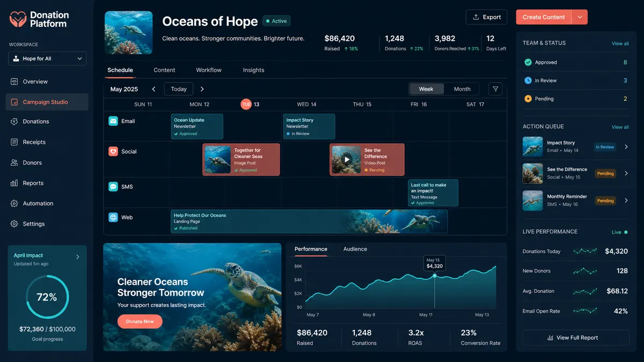Open the Impact Story newsletter calendar event
The height and width of the screenshot is (362, 644).
[x=309, y=127]
